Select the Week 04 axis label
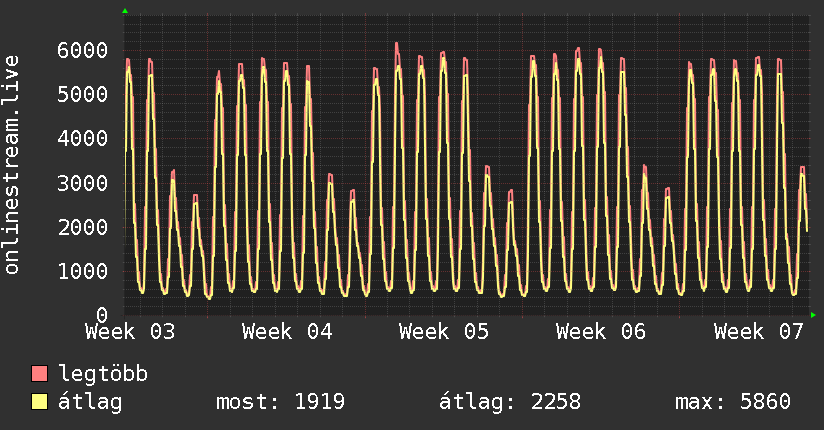Viewport: 824px width, 430px height. click(287, 332)
